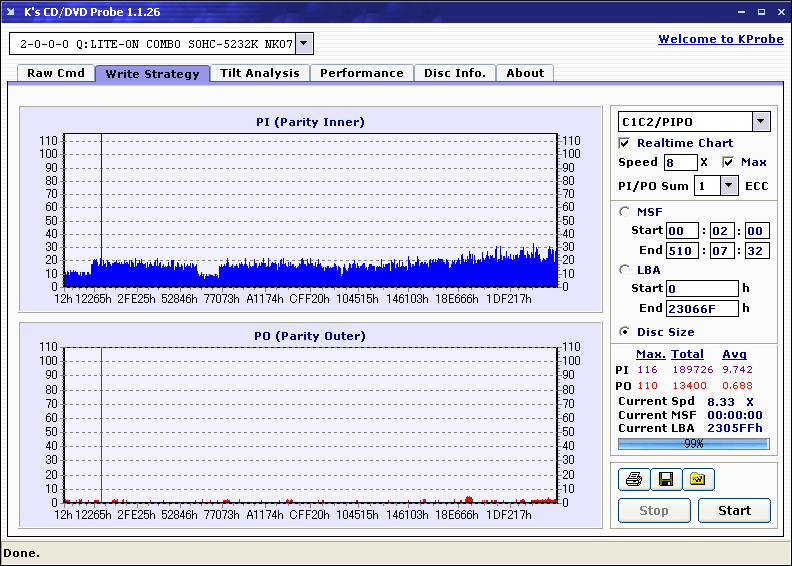The width and height of the screenshot is (792, 566).
Task: Go to the Performance tab
Action: coord(361,73)
